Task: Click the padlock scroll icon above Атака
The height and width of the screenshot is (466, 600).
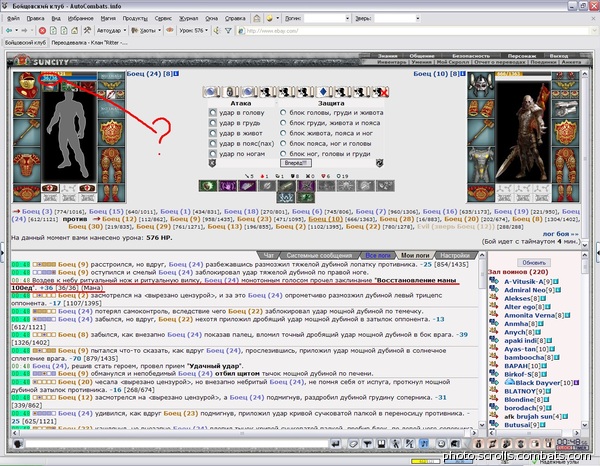Action: click(229, 92)
